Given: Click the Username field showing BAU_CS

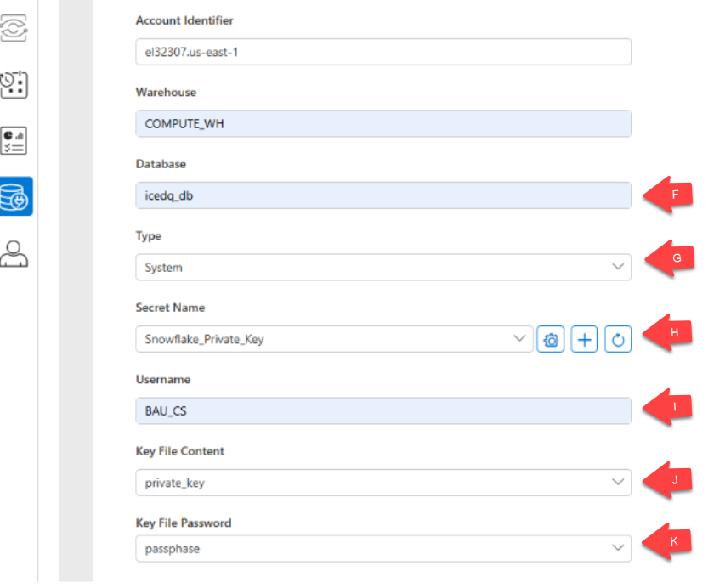Looking at the screenshot, I should pyautogui.click(x=382, y=410).
